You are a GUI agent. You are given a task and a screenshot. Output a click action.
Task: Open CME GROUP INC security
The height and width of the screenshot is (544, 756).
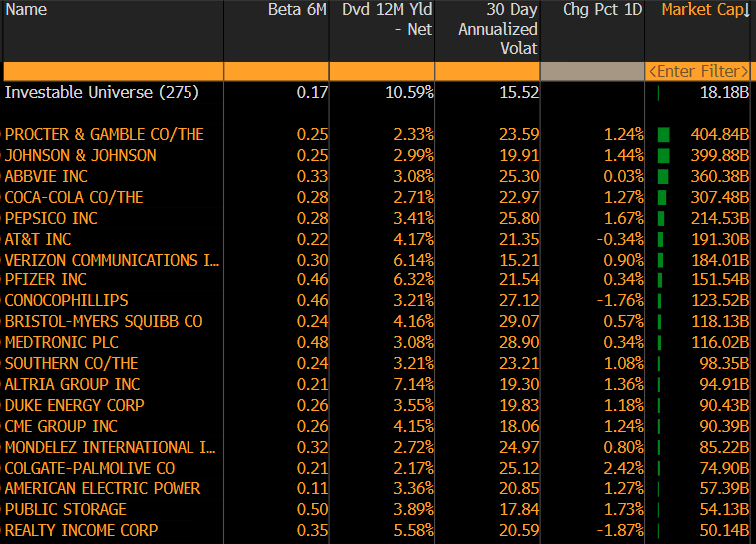point(61,426)
